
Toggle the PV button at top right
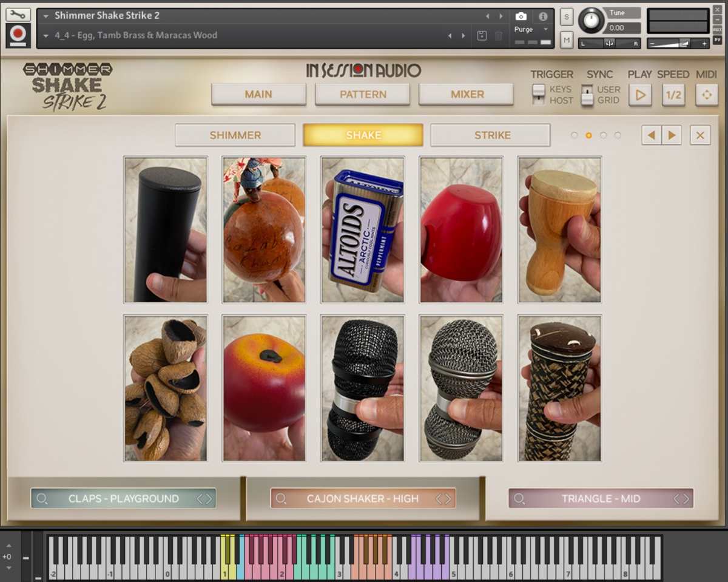click(x=717, y=40)
